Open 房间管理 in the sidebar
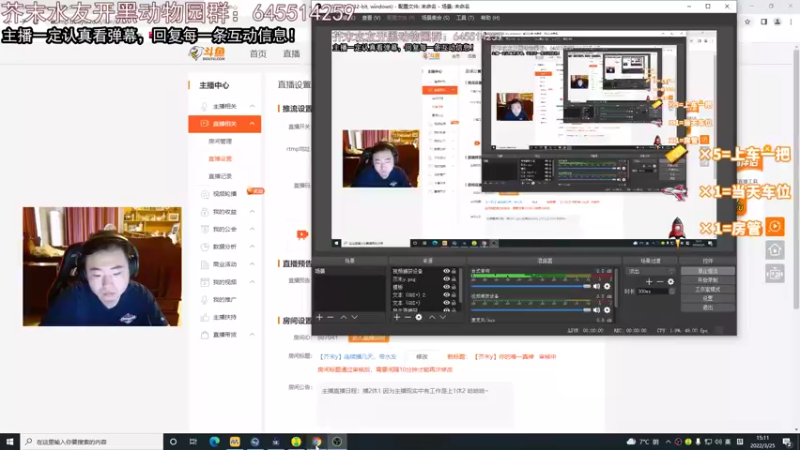 220,141
